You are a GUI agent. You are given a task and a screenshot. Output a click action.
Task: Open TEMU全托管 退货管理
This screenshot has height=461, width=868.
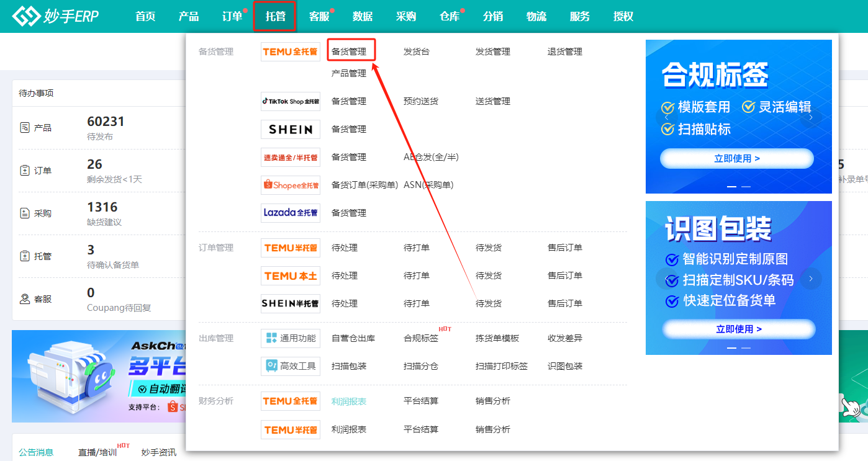[565, 51]
